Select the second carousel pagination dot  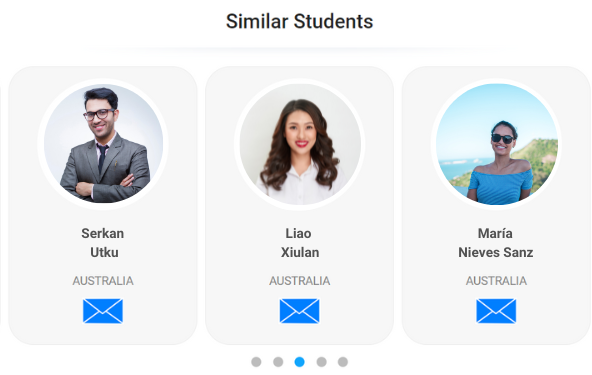coord(278,362)
